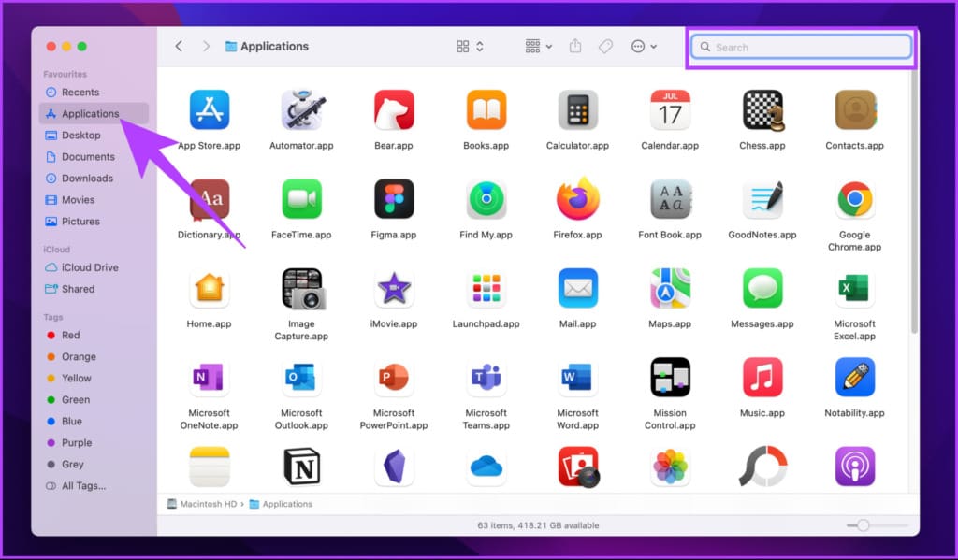Go back with the left chevron
Screen dimensions: 958x560
point(179,47)
